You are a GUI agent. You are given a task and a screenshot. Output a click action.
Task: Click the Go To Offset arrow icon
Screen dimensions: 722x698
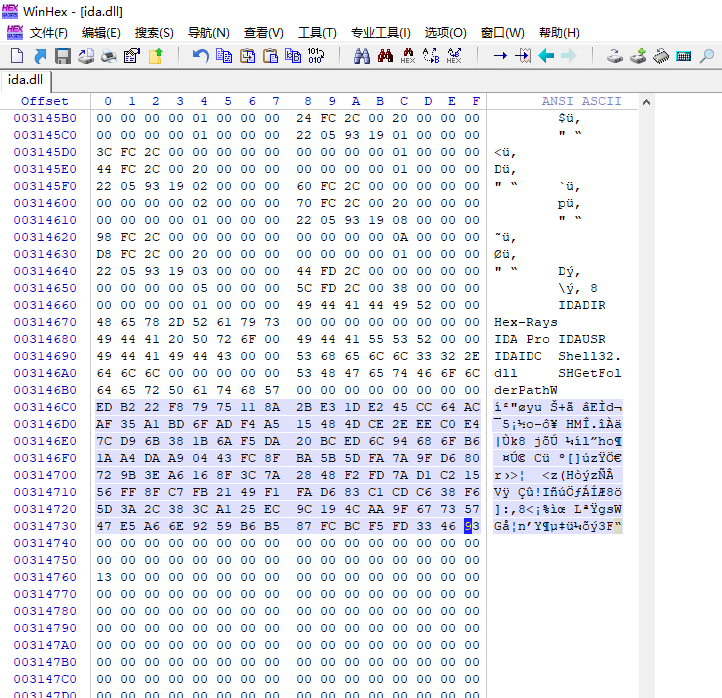click(500, 56)
